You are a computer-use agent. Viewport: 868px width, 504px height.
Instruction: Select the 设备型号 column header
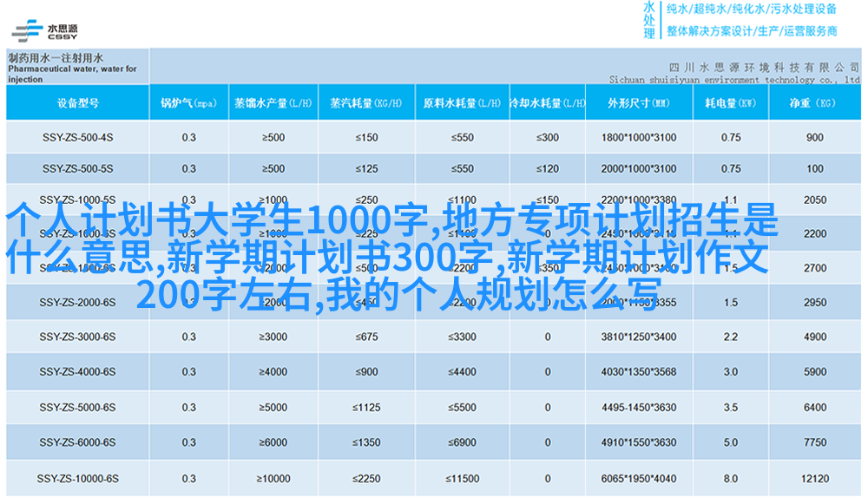tap(77, 103)
